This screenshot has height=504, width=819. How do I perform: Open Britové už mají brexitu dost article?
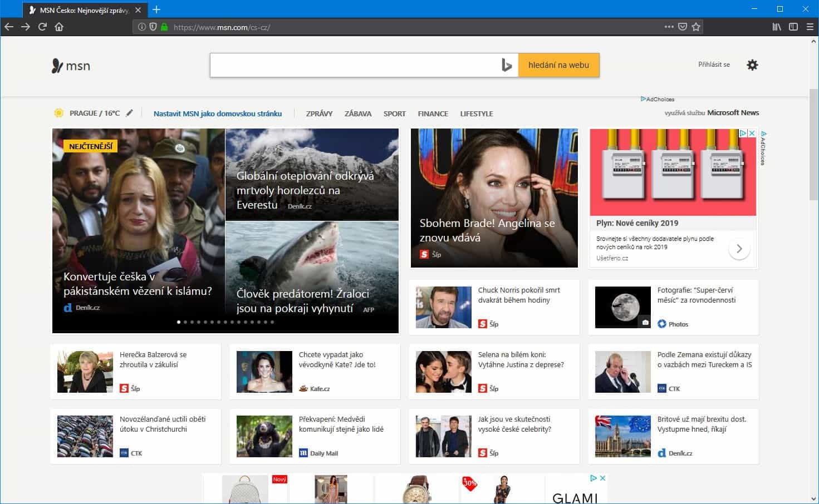pyautogui.click(x=674, y=436)
